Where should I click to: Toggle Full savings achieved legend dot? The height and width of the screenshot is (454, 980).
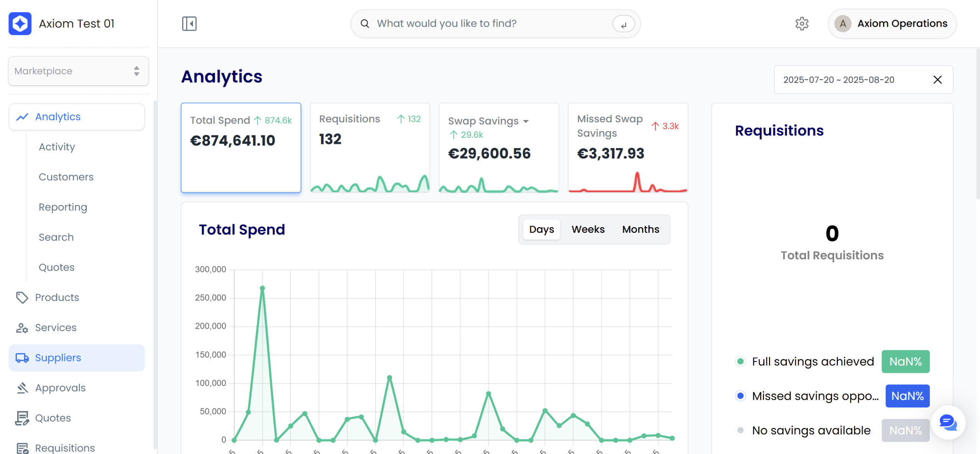click(x=740, y=361)
